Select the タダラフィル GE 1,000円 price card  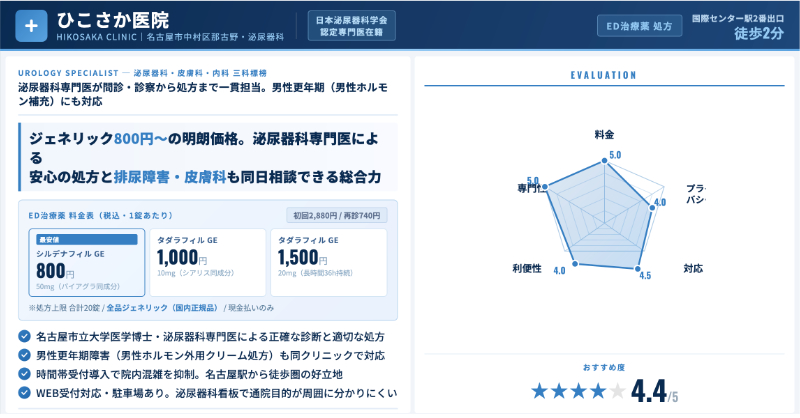(x=206, y=262)
